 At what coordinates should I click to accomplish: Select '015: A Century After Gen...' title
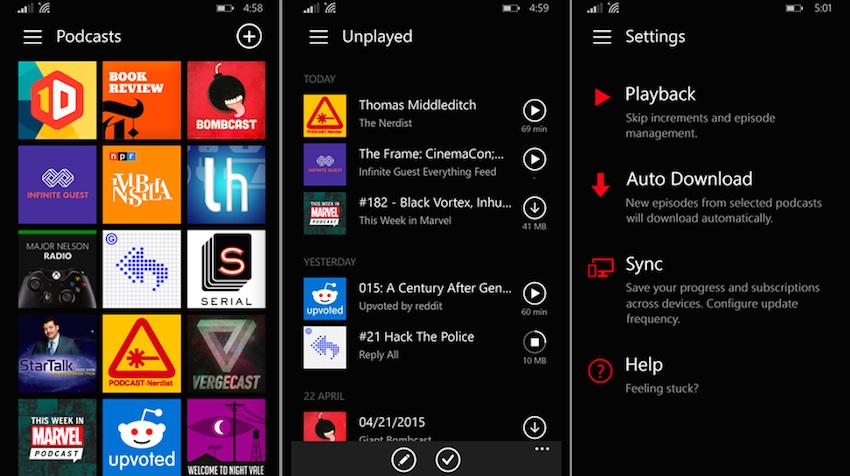pos(435,288)
